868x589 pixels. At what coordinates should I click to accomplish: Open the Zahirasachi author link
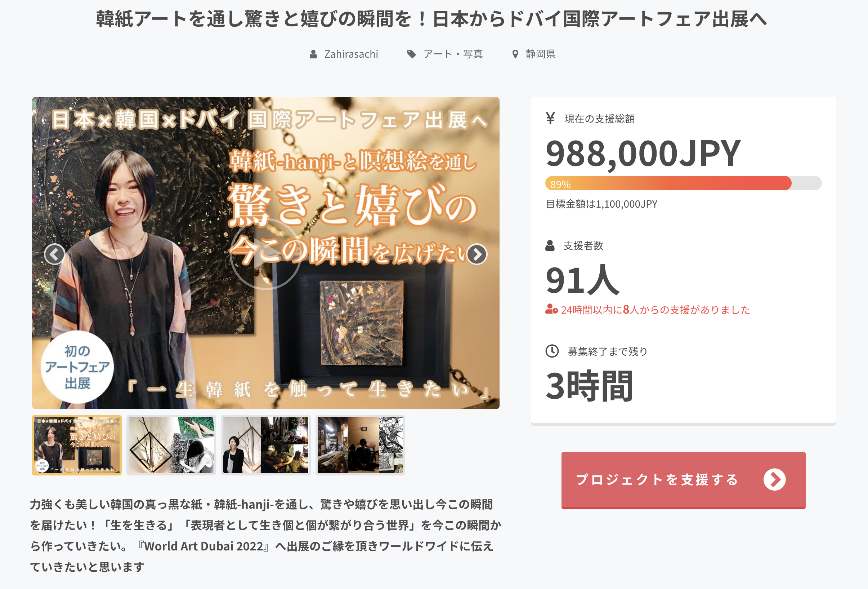coord(351,54)
